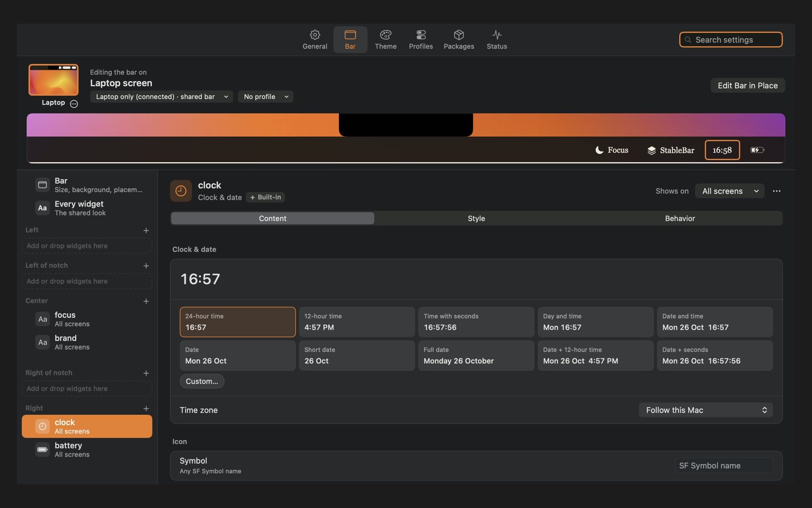This screenshot has width=812, height=508.
Task: Add a widget to Left of notch
Action: 146,266
